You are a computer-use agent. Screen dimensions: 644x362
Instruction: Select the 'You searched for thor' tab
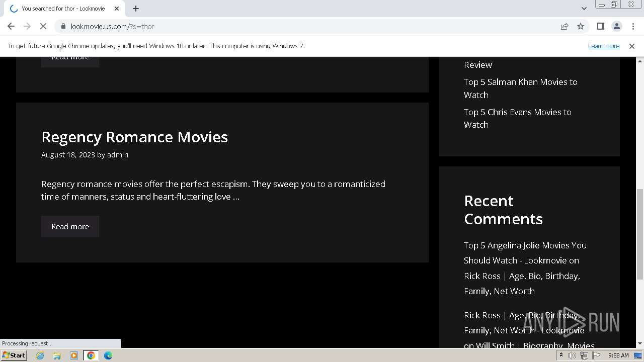click(63, 9)
